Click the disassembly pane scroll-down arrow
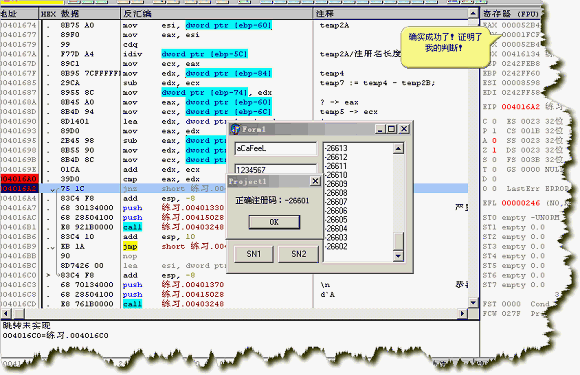This screenshot has width=580, height=375. click(x=473, y=303)
